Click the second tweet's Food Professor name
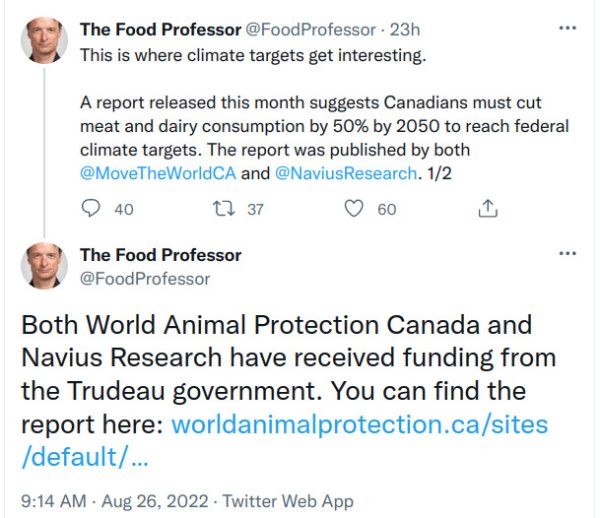Screen dimensions: 600x518 click(160, 255)
